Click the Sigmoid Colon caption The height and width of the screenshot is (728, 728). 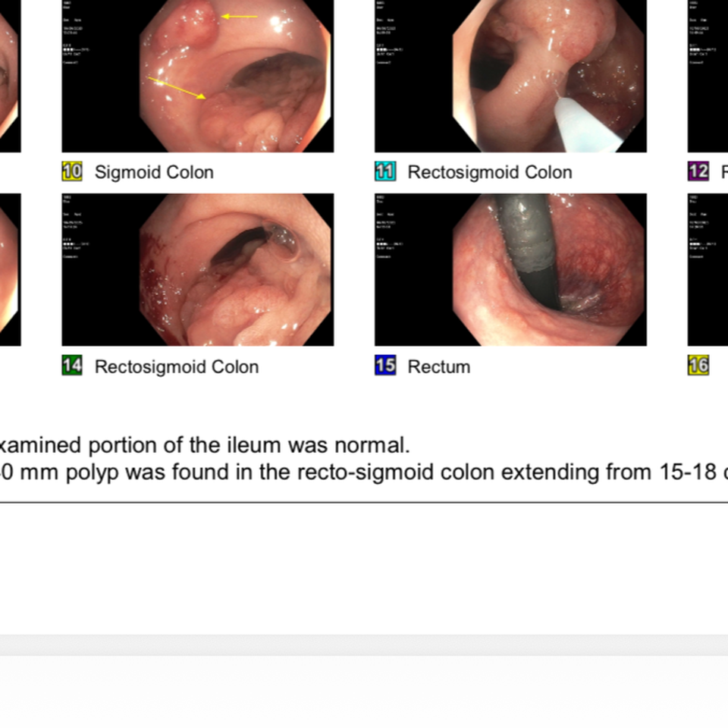[x=154, y=172]
